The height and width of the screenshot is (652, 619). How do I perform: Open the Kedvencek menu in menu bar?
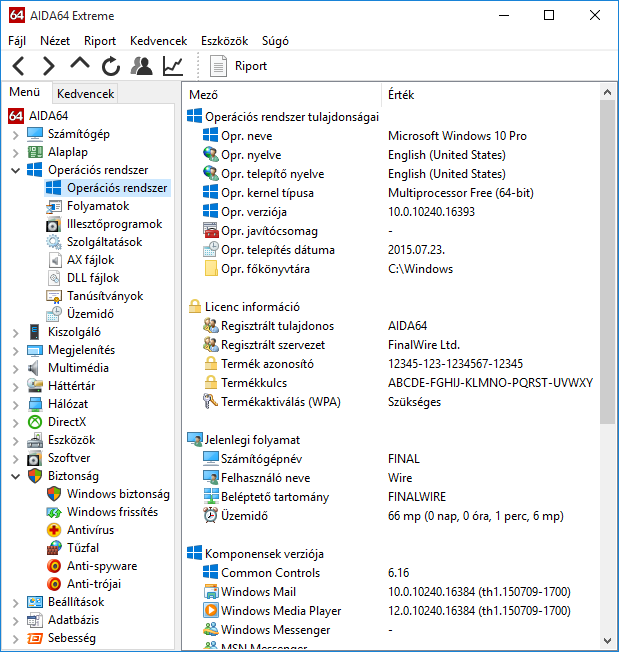(x=158, y=41)
